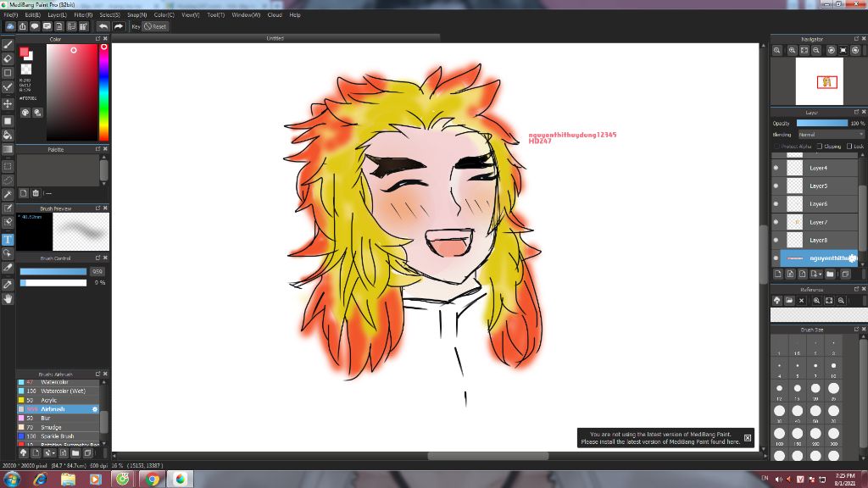Zoom in using Navigator magnifier plus
Screen dimensions: 868x488
tap(793, 50)
